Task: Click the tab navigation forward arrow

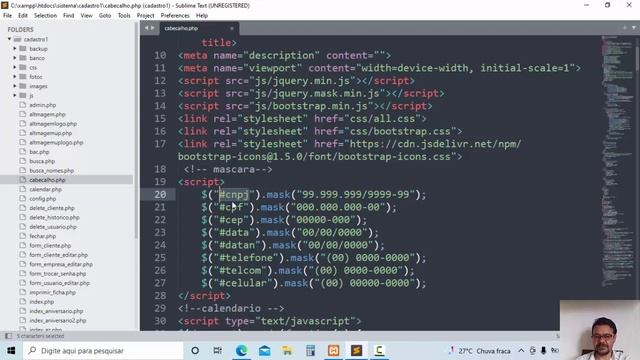Action: pos(153,28)
